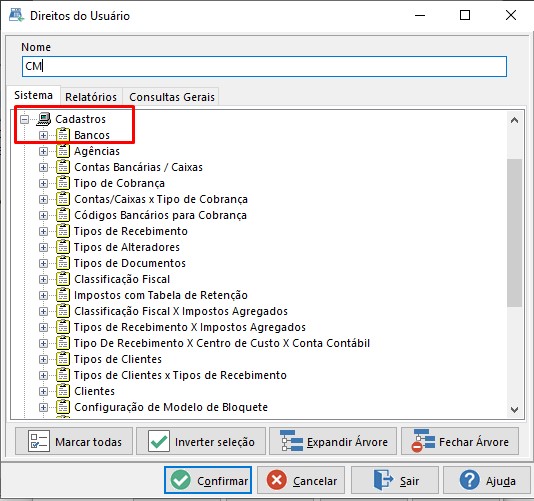Click the tree scroll up arrow
Image resolution: width=534 pixels, height=501 pixels.
coord(514,120)
